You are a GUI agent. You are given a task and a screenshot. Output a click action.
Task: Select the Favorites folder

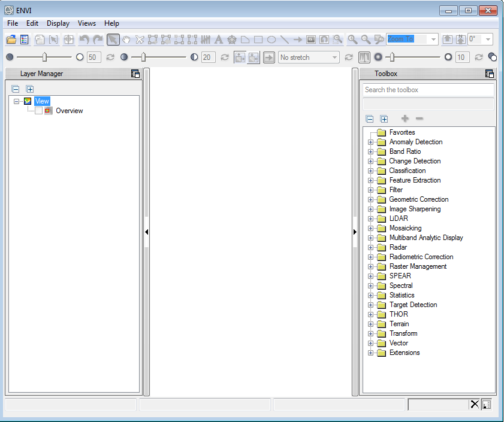coord(402,132)
